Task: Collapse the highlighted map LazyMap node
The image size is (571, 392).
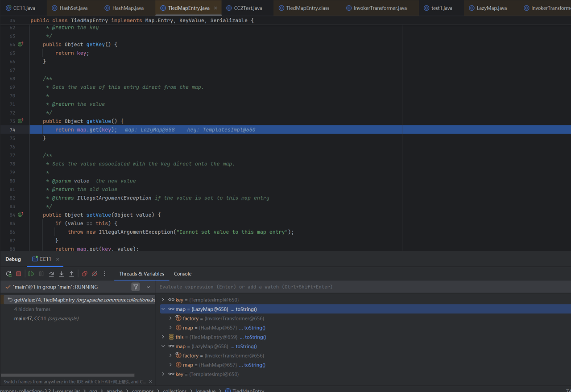Action: [163, 309]
